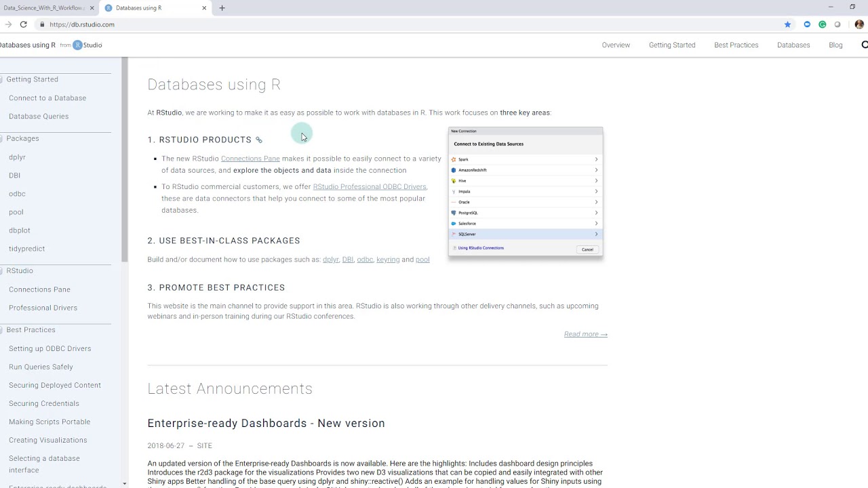Click the site search magnifier icon
The height and width of the screenshot is (488, 868).
coord(864,45)
